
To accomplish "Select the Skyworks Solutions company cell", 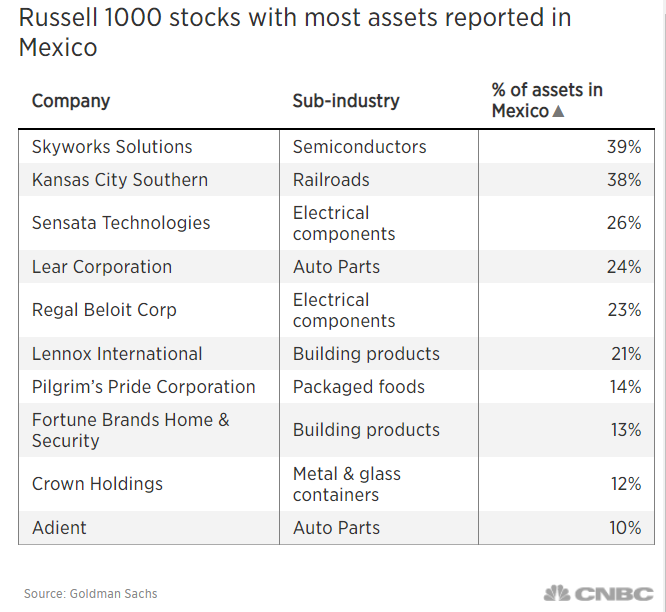I will (112, 147).
